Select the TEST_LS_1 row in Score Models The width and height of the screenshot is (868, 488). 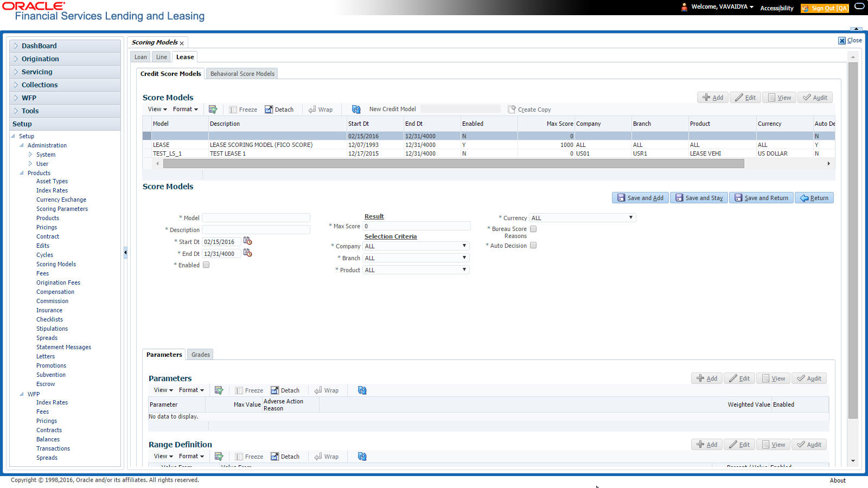point(488,153)
